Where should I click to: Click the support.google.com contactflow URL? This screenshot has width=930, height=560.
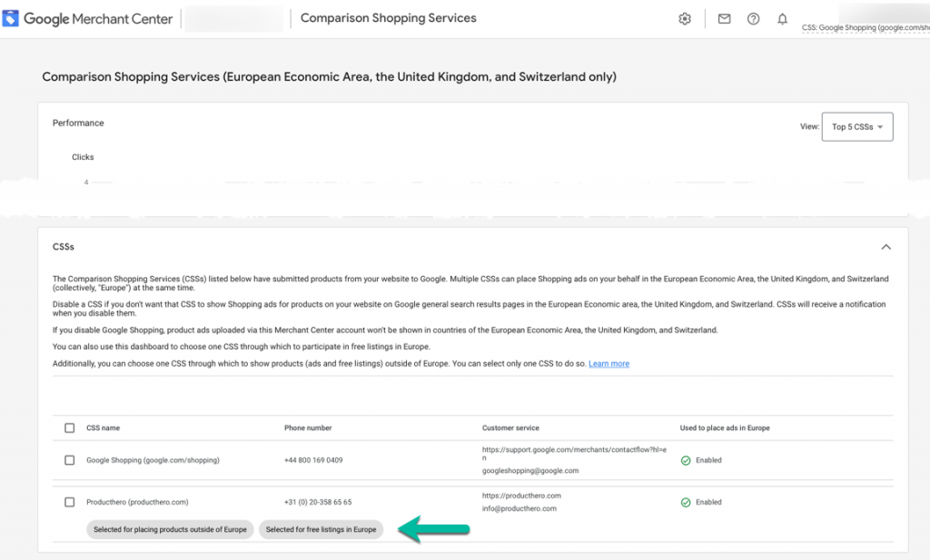point(574,454)
